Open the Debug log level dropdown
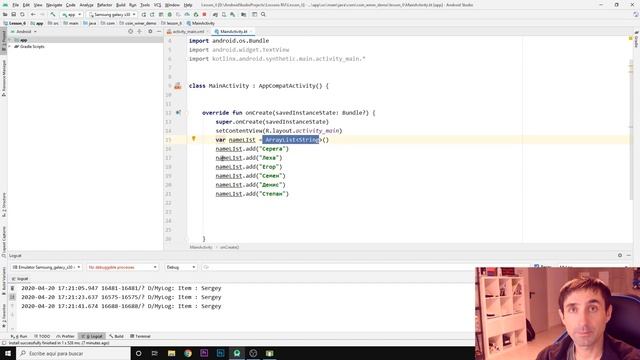Screen dimensions: 640x360 [x=181, y=267]
